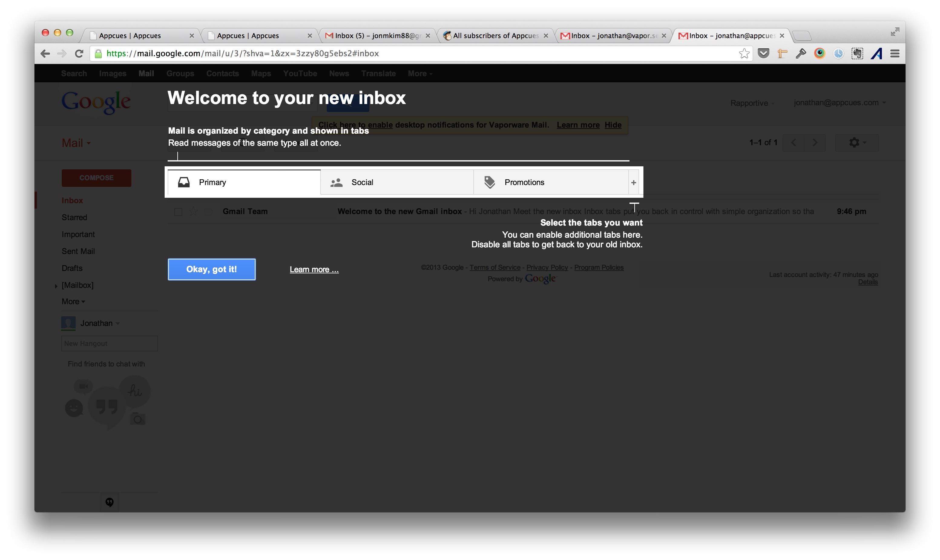Viewport: 940px width, 560px height.
Task: Go to older messages arrow
Action: click(x=815, y=143)
